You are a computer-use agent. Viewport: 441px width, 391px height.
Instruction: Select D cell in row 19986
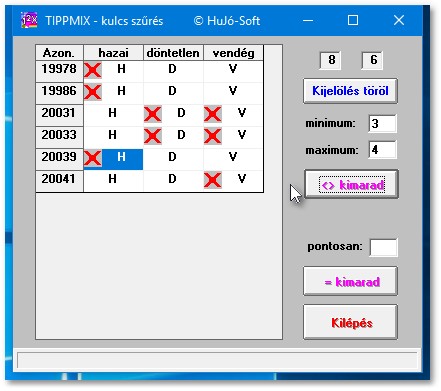[x=173, y=93]
